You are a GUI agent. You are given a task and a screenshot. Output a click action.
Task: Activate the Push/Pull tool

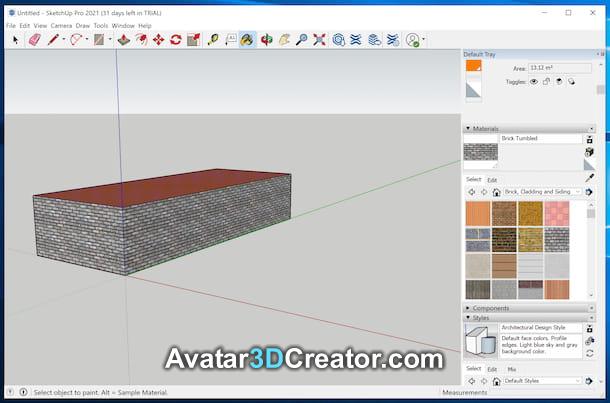point(124,40)
